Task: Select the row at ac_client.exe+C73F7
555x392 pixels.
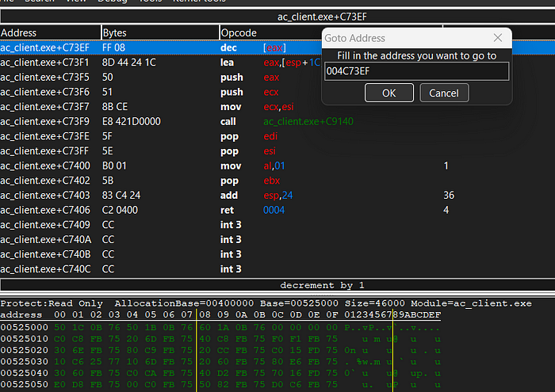Action: (x=277, y=107)
